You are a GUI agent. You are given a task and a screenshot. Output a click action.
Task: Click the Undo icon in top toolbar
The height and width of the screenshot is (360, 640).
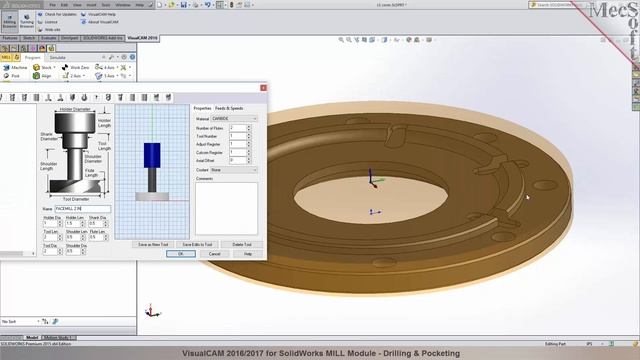(x=207, y=5)
